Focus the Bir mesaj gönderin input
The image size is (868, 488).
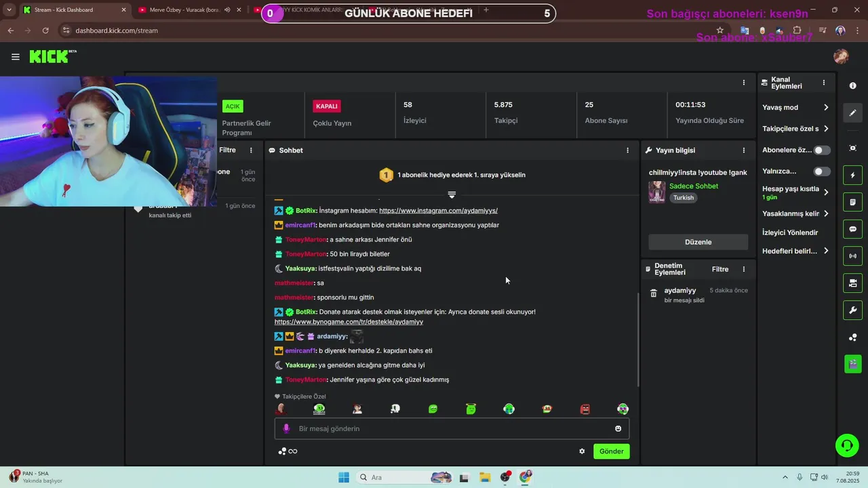coord(452,428)
